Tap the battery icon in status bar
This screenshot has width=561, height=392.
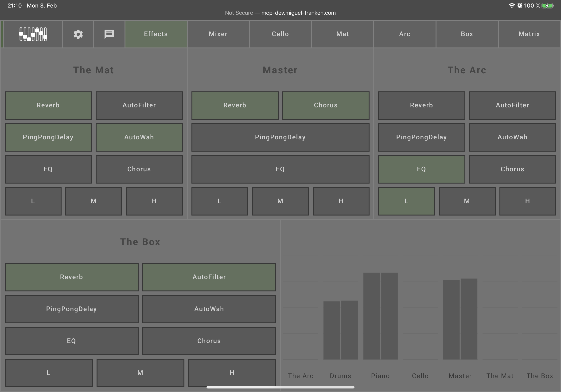click(547, 6)
